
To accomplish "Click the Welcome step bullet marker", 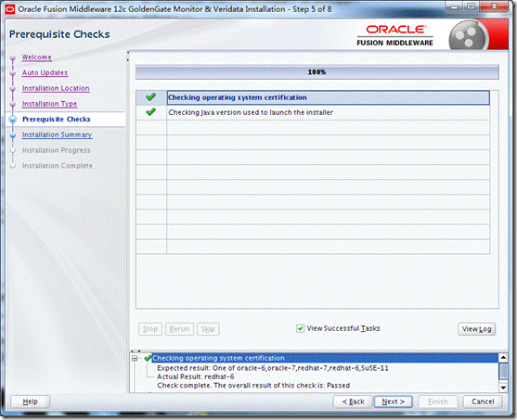I will (13, 58).
